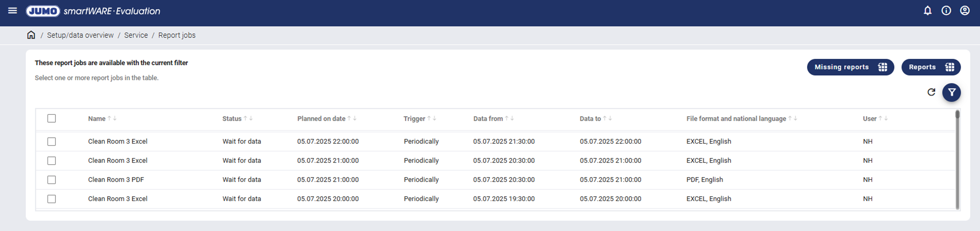Sort by Data from column header
Viewport: 980px width, 231px height.
488,119
